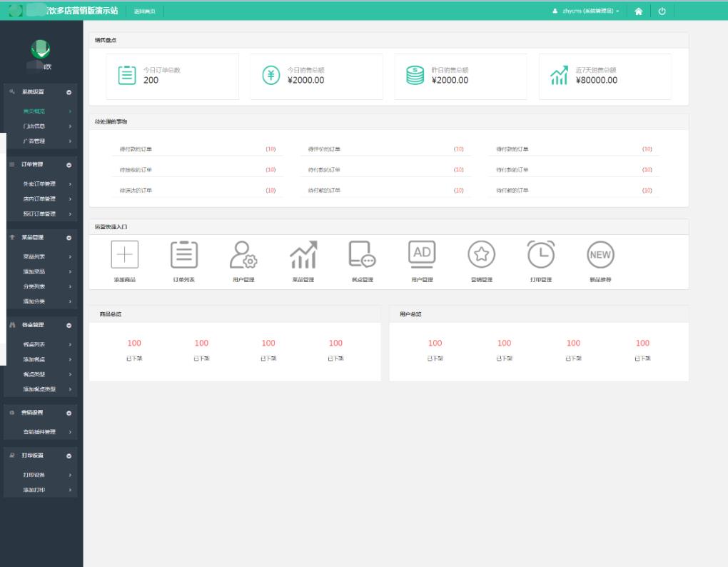Open the zhycms user dropdown
This screenshot has width=728, height=567.
pos(586,11)
